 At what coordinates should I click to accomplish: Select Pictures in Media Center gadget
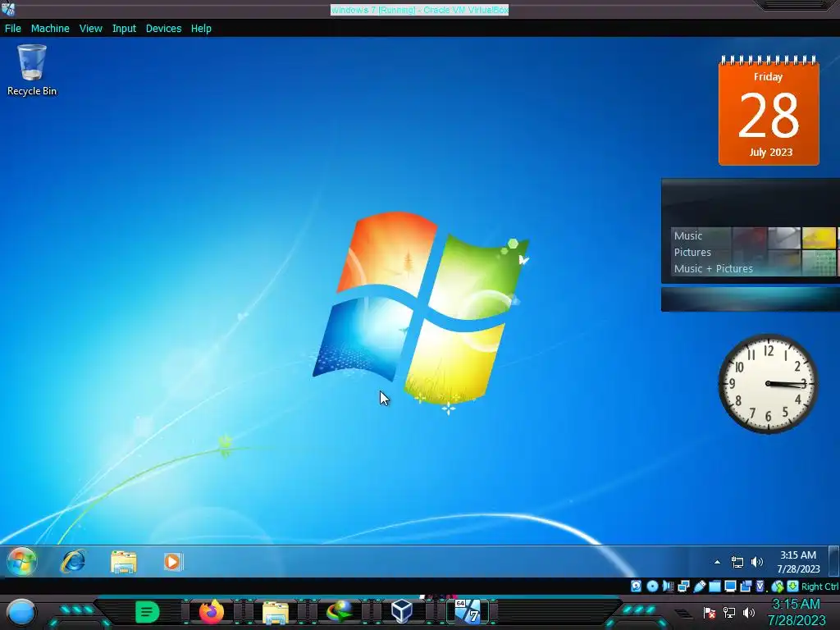click(x=692, y=253)
